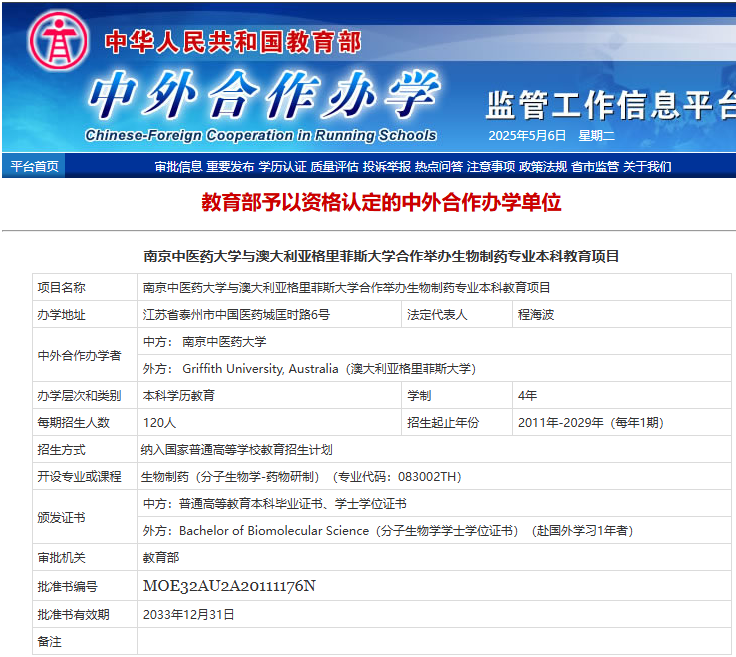Screen dimensions: 736x657
Task: Click the 项目名称 label cell
Action: point(85,287)
